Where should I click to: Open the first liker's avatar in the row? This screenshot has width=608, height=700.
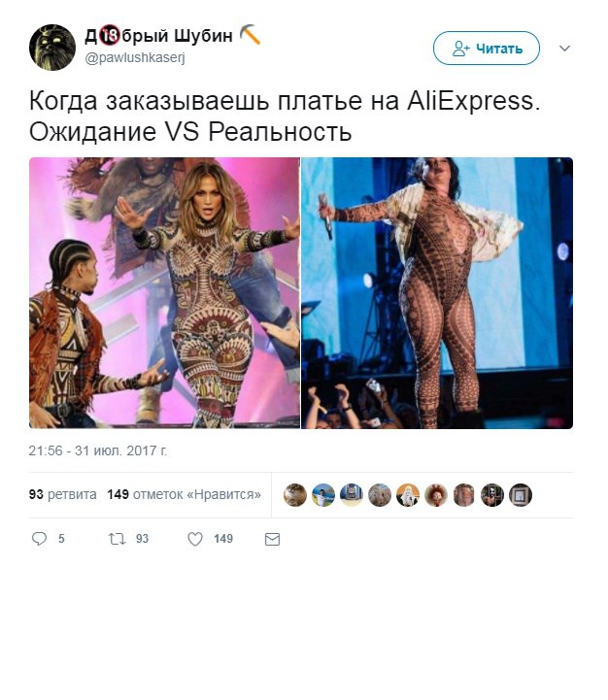(295, 494)
